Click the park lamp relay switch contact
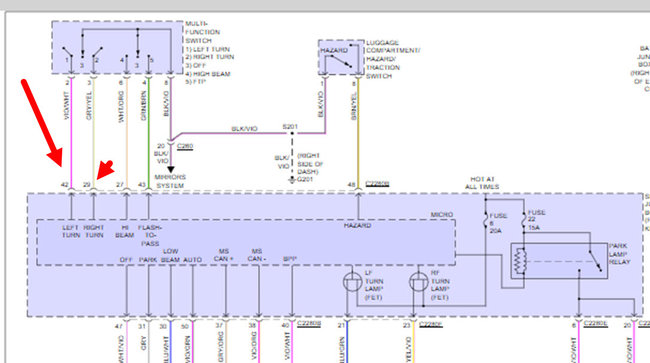650x363 pixels. [x=595, y=261]
